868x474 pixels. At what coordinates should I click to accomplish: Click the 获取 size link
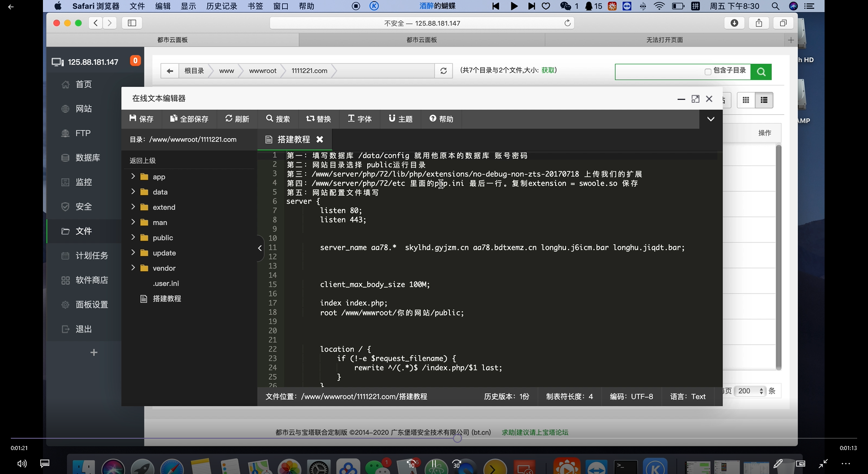click(548, 70)
